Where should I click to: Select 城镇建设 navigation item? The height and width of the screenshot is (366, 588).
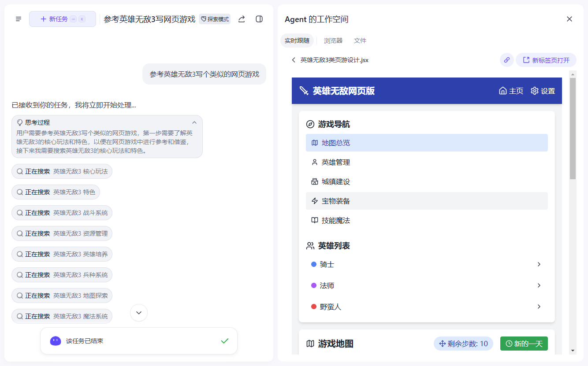coord(427,181)
